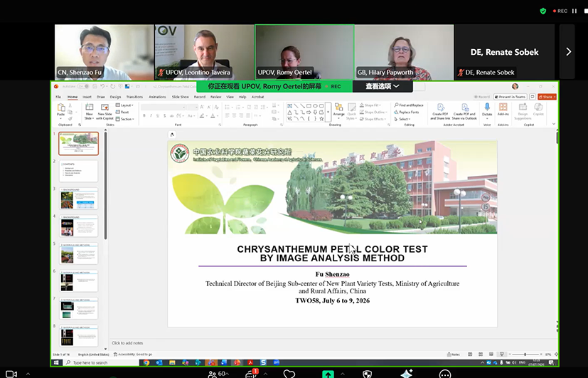Open the Insert ribbon tab
The image size is (588, 378).
(x=87, y=97)
